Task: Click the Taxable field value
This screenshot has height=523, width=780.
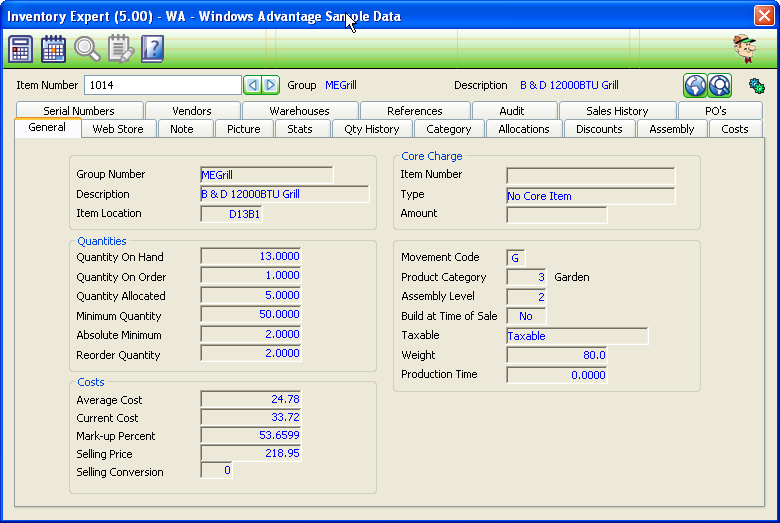Action: (577, 336)
